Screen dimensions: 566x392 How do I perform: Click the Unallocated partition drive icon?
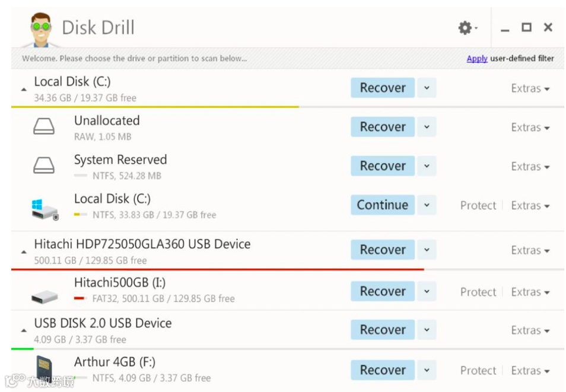pos(44,127)
